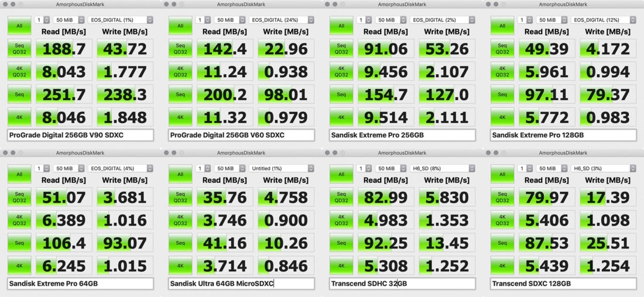Image resolution: width=644 pixels, height=297 pixels.
Task: Start 4K test in Transcend SDXC 128GB window
Action: 502,265
